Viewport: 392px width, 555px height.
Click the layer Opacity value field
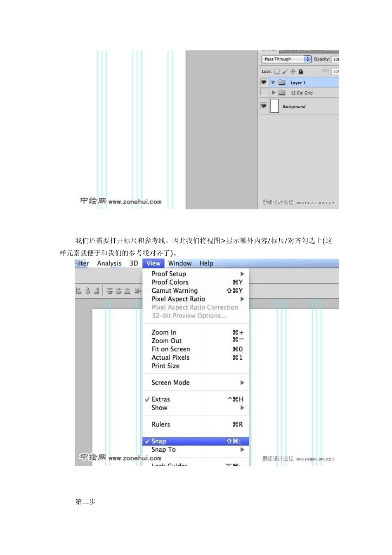point(335,59)
